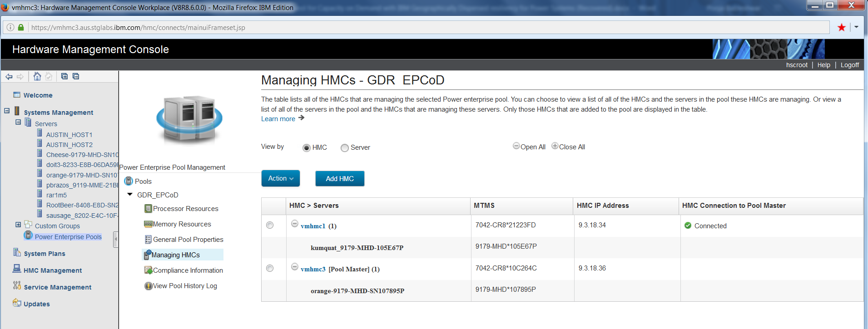868x329 pixels.
Task: Select the pbrazos_9119-MME server in tree
Action: pos(82,185)
